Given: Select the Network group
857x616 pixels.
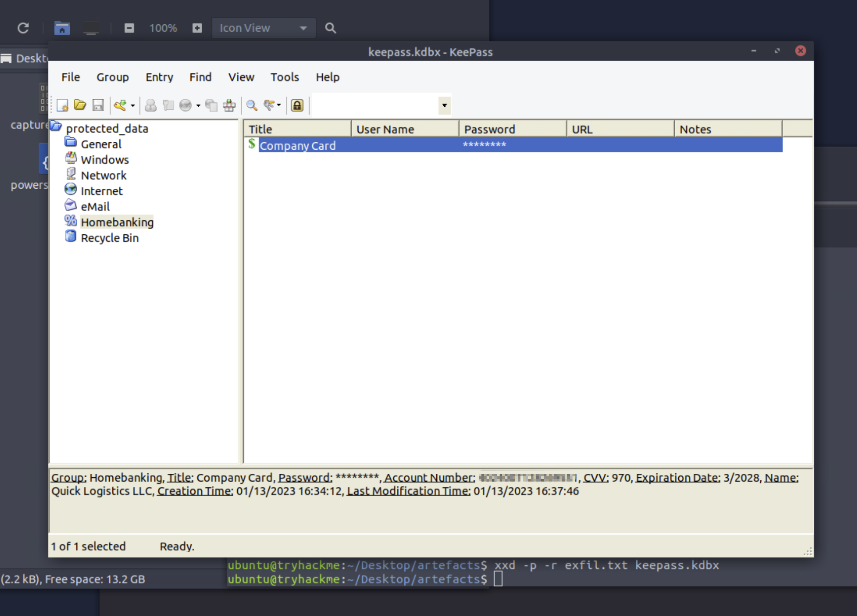Looking at the screenshot, I should (x=104, y=175).
